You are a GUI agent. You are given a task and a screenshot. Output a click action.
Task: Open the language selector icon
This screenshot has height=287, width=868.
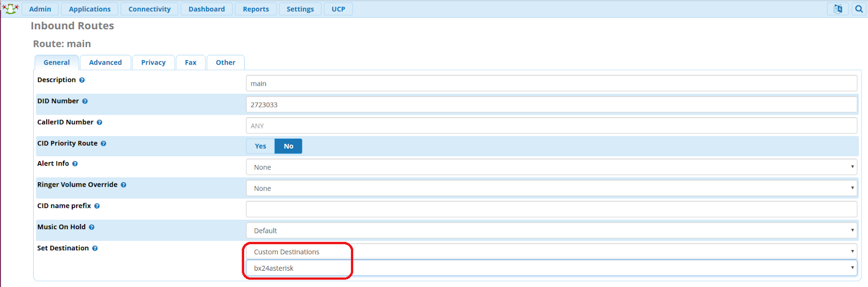click(838, 9)
